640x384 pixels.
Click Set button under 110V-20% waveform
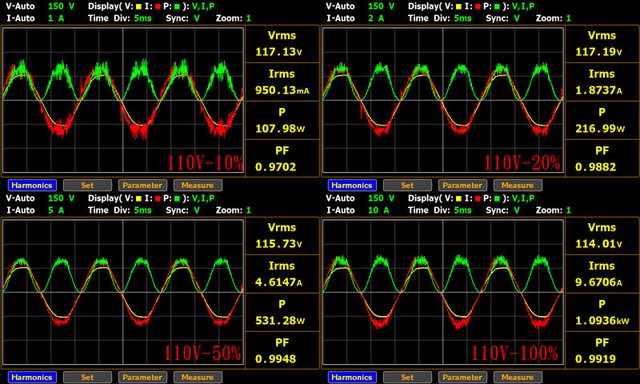point(407,185)
